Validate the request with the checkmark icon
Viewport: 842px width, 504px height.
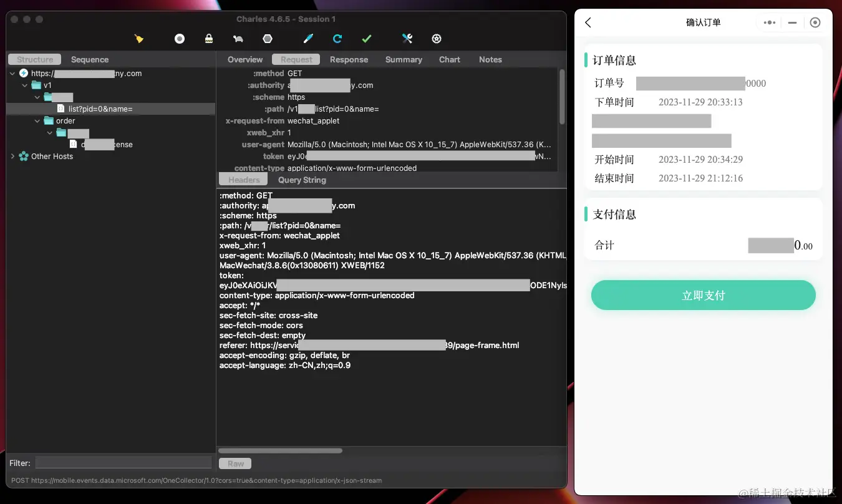pos(366,38)
